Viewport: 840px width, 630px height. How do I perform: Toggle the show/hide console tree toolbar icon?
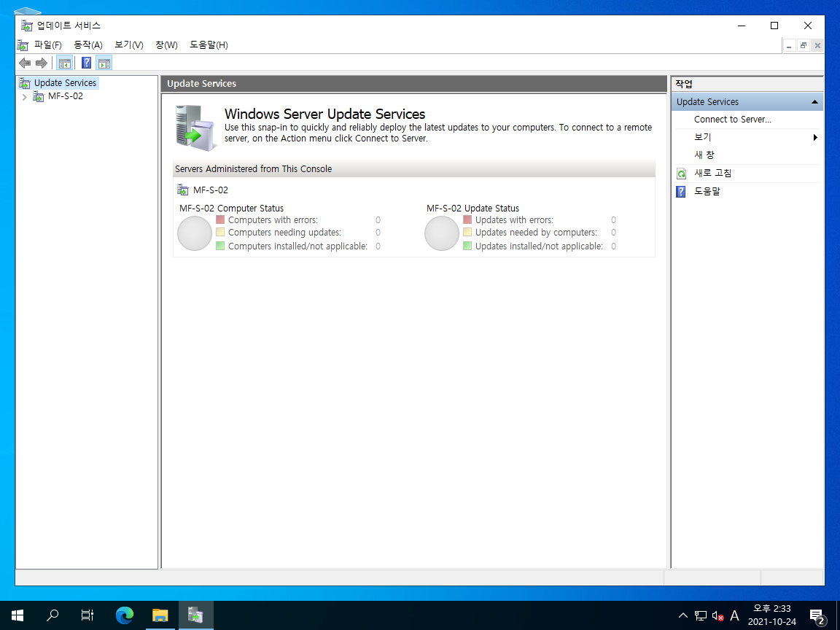click(x=65, y=63)
